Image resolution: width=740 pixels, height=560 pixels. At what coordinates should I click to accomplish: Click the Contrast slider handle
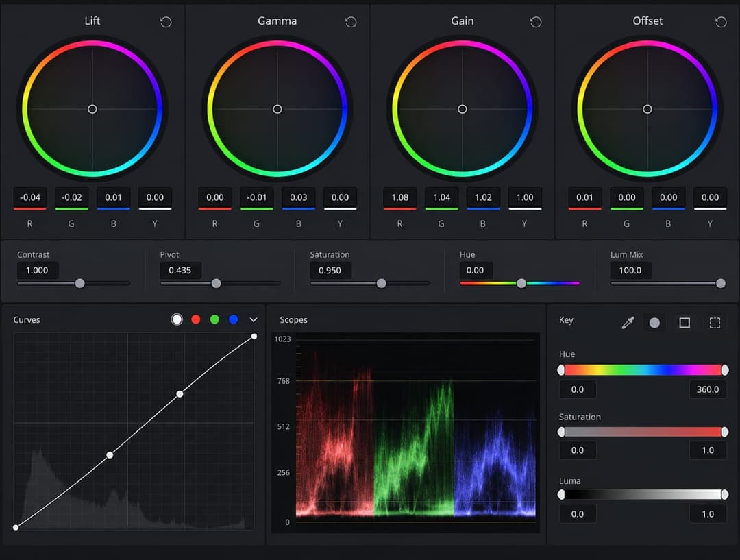click(x=79, y=283)
